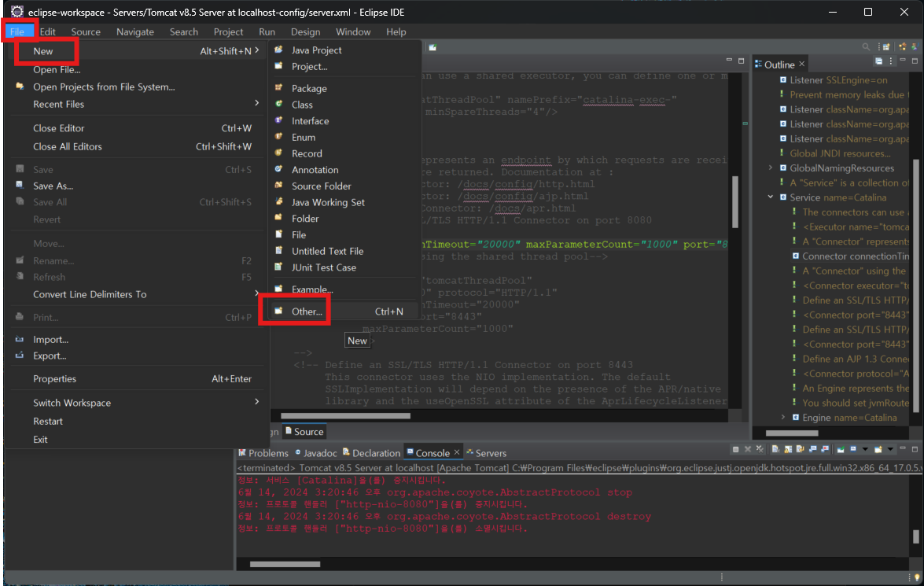
Task: Minimize the Outline panel
Action: coord(903,60)
